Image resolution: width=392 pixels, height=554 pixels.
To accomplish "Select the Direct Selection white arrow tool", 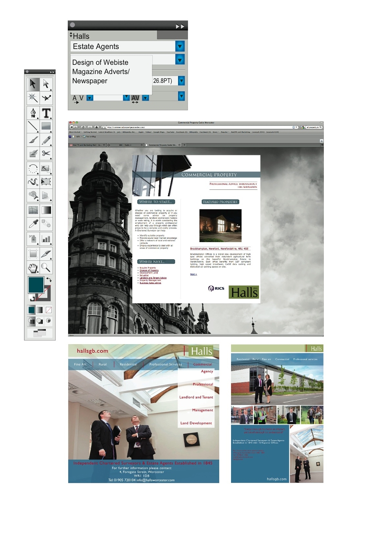I will [x=46, y=84].
